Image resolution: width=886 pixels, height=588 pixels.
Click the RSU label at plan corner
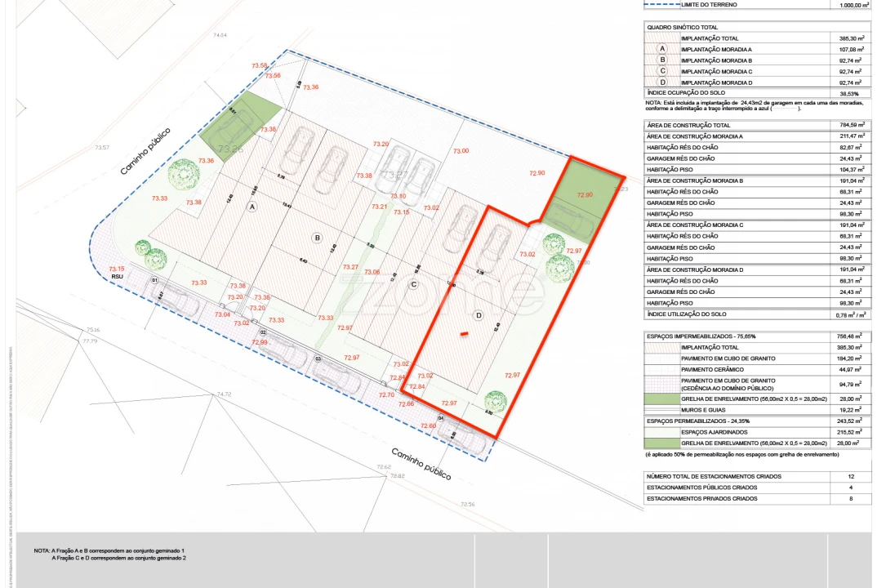(x=118, y=277)
